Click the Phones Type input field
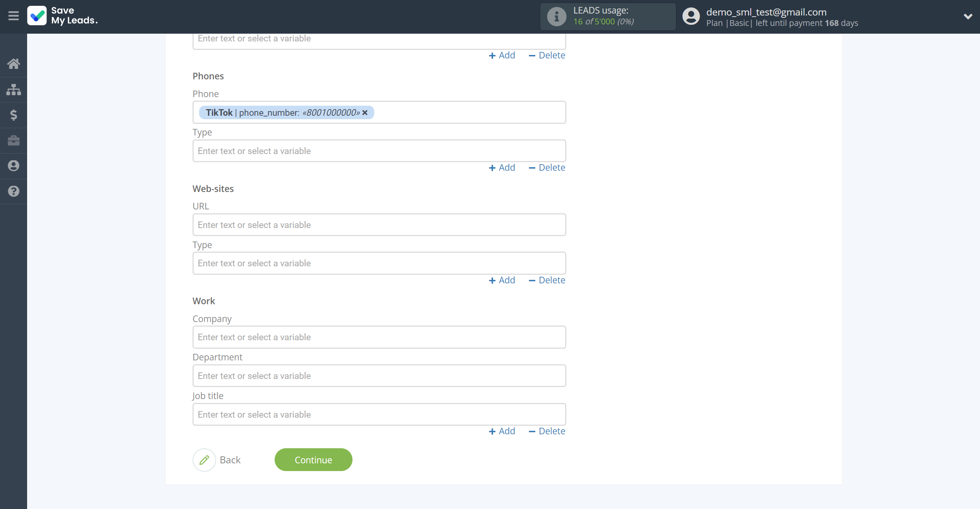 (379, 151)
